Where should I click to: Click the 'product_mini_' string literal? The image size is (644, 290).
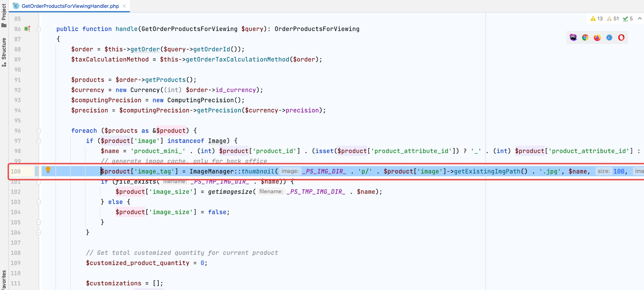coord(158,151)
